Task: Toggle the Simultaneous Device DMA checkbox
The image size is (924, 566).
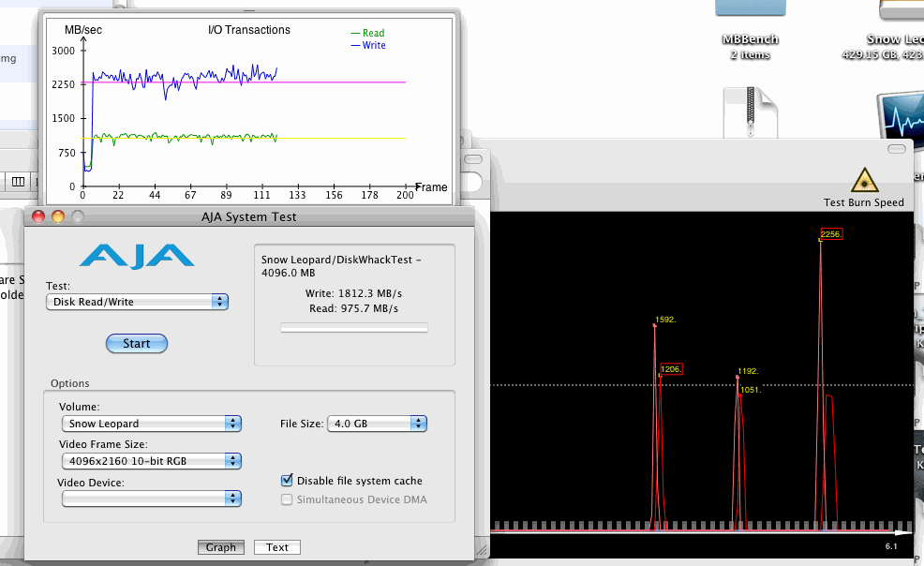Action: click(287, 499)
